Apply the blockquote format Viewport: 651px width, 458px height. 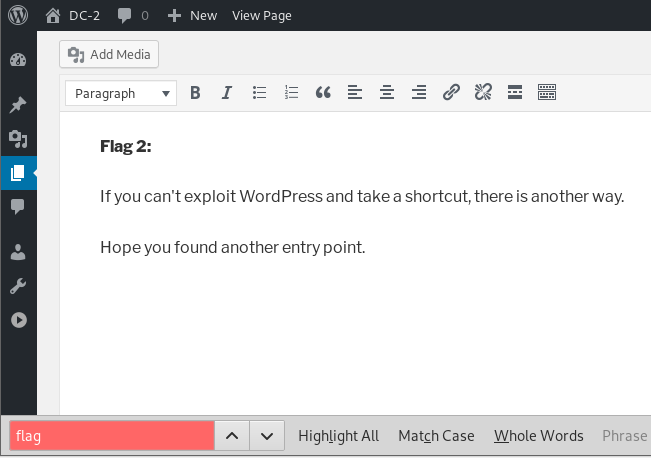coord(323,92)
